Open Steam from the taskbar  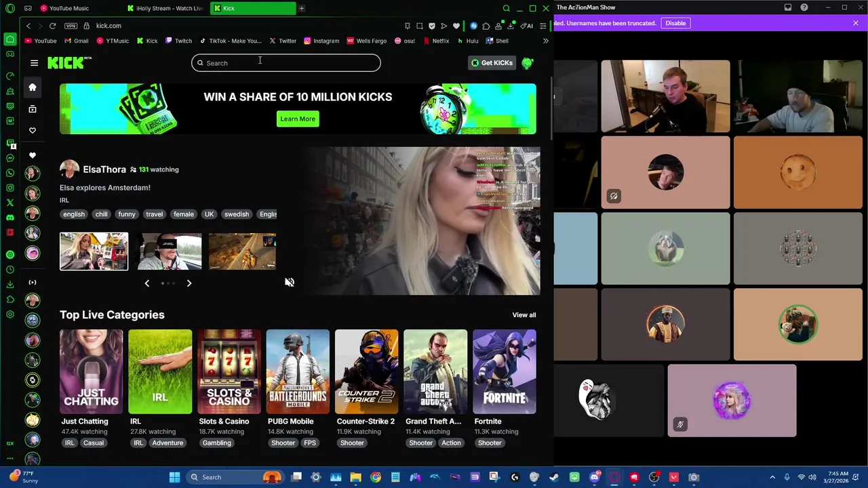[x=554, y=477]
